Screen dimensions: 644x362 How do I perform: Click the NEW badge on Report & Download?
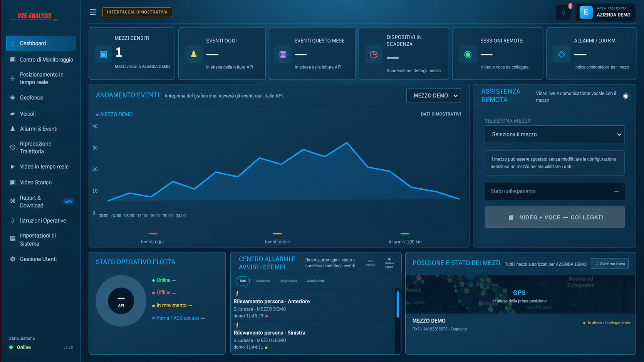(x=69, y=202)
